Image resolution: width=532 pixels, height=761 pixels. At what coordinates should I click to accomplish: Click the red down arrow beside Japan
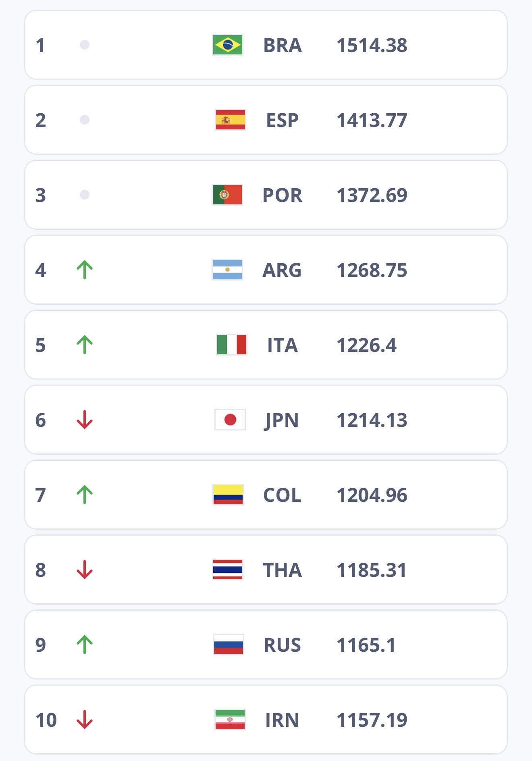[x=85, y=420]
